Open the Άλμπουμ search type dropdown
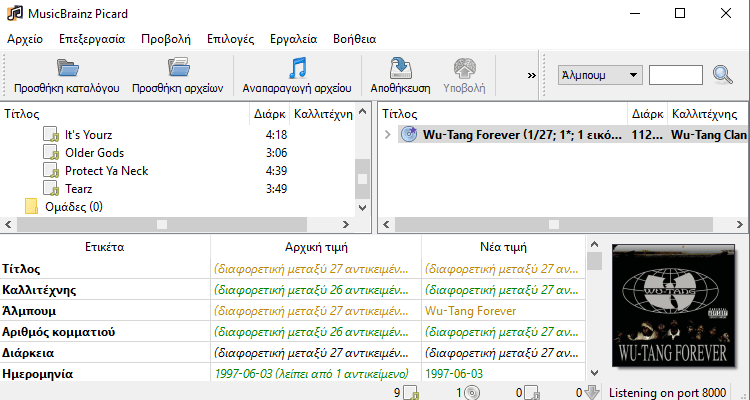This screenshot has width=750, height=400. point(600,75)
